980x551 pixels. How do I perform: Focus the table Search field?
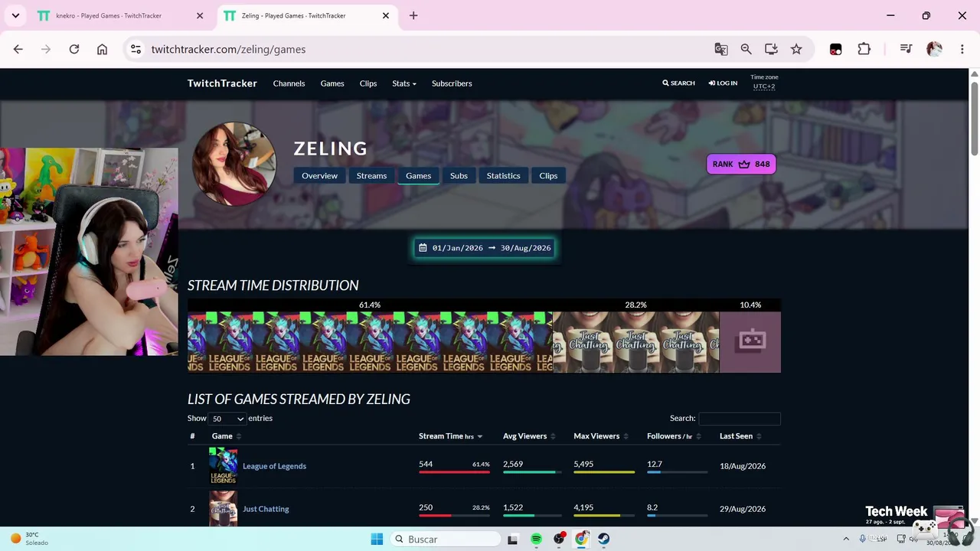[x=740, y=419]
